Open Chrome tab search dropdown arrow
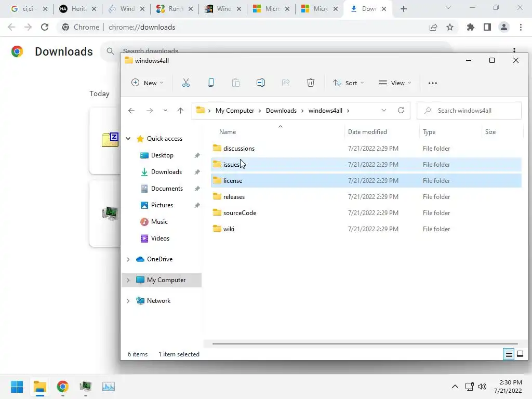The width and height of the screenshot is (532, 399). (448, 7)
